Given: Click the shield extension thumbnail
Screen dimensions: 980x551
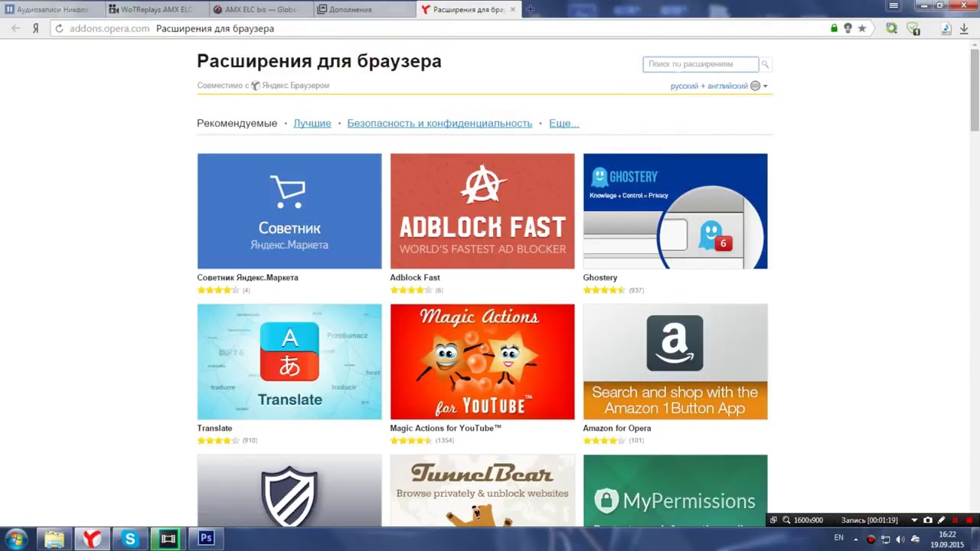Looking at the screenshot, I should pos(289,491).
